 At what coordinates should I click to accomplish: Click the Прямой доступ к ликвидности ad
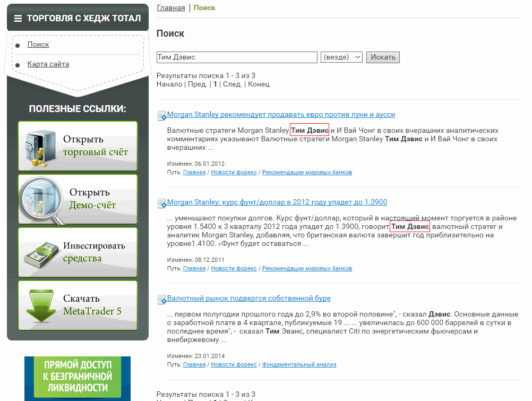(78, 378)
